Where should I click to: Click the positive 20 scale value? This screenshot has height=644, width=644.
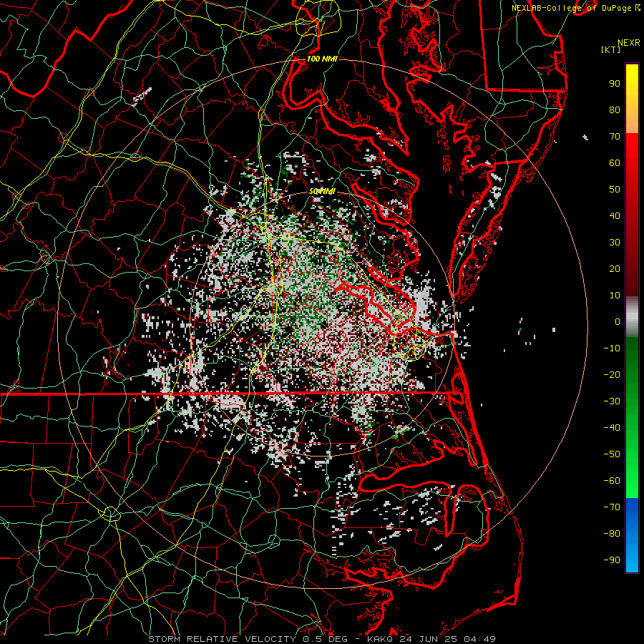coord(615,269)
